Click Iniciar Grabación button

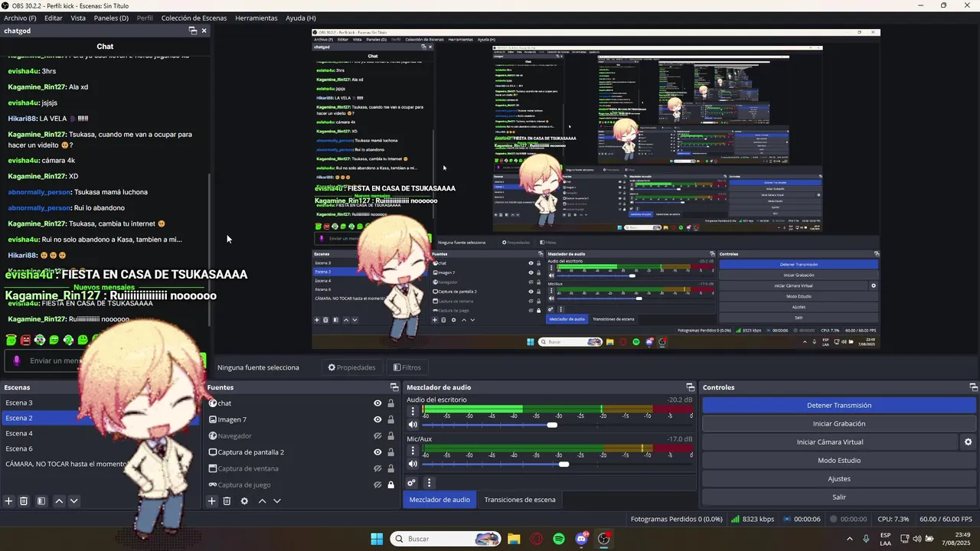pyautogui.click(x=839, y=424)
